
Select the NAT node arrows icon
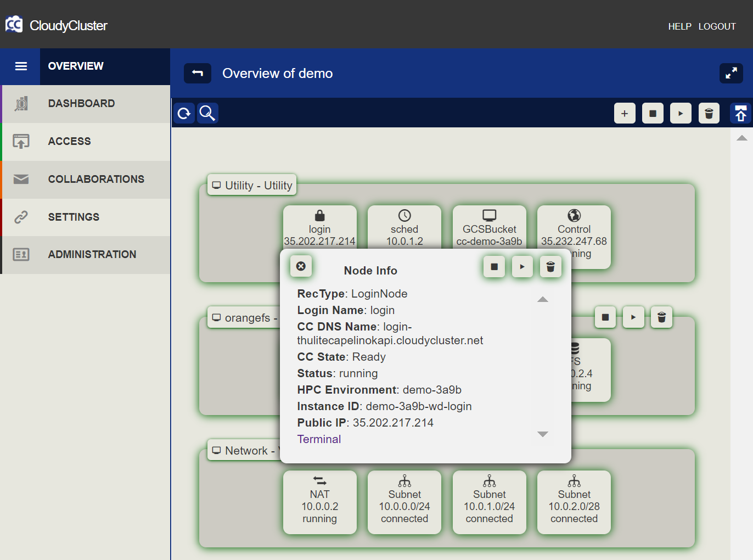click(x=319, y=481)
